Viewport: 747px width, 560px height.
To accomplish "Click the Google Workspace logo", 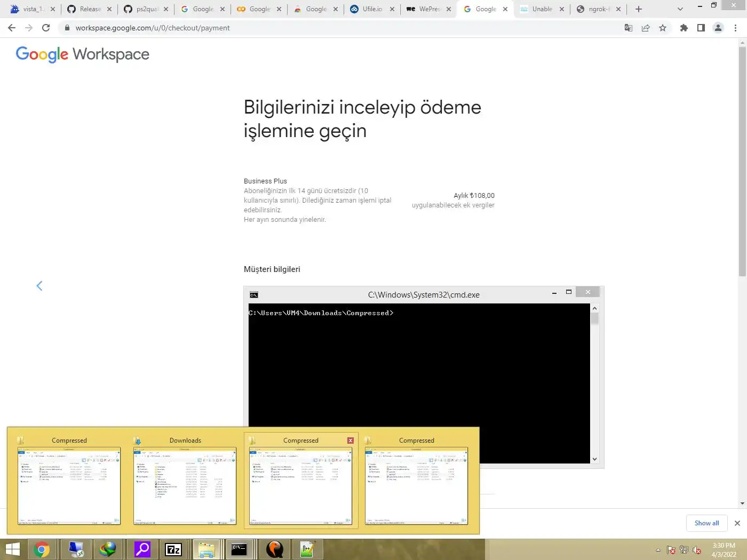I will point(83,54).
